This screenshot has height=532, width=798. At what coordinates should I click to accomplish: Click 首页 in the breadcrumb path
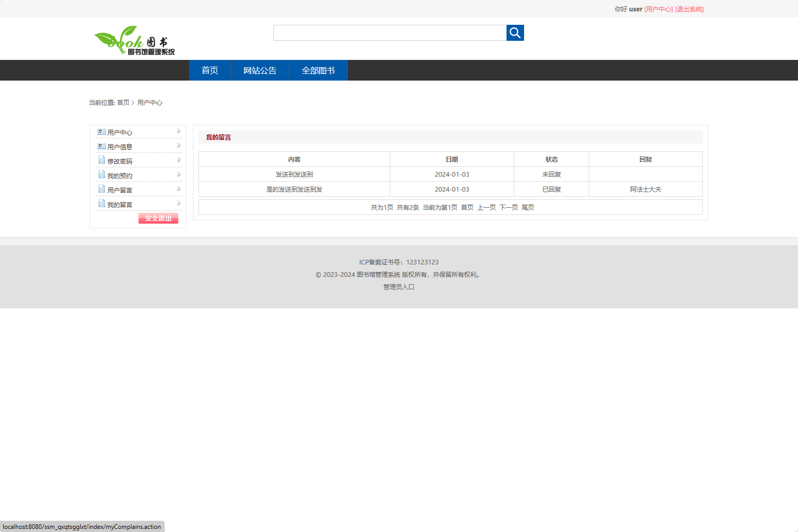[x=123, y=103]
